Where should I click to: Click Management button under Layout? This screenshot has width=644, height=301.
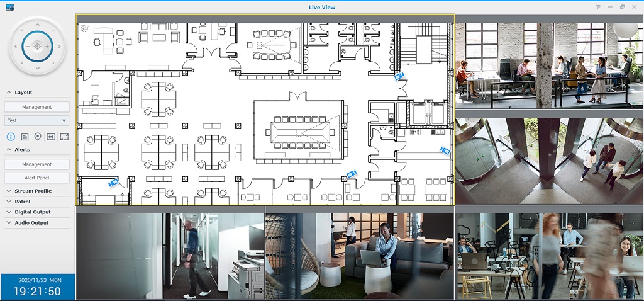point(37,107)
